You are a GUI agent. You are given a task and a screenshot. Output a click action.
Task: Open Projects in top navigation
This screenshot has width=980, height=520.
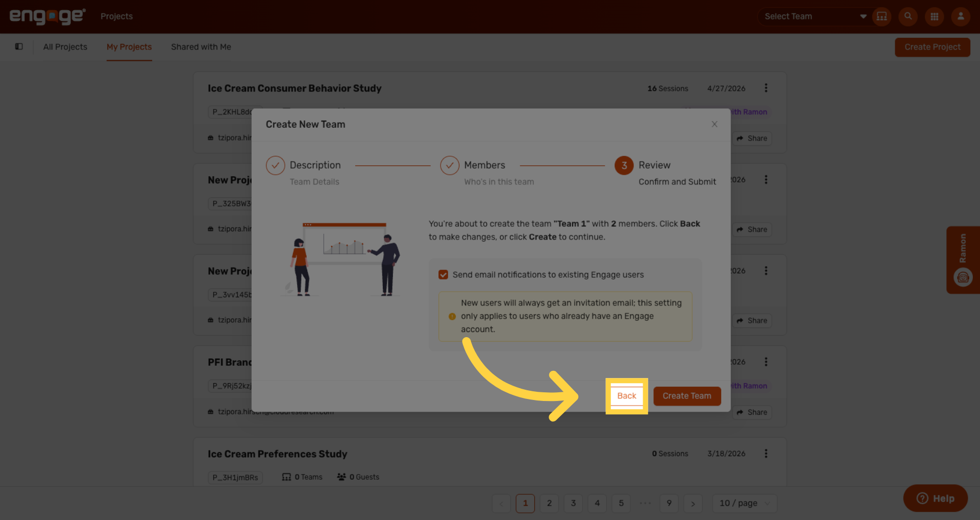click(116, 16)
